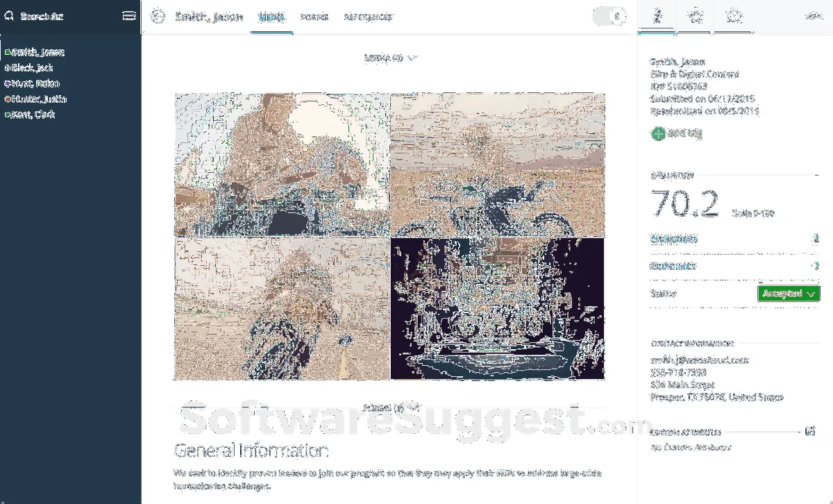
Task: Open the Accepted status dropdown
Action: tap(789, 294)
